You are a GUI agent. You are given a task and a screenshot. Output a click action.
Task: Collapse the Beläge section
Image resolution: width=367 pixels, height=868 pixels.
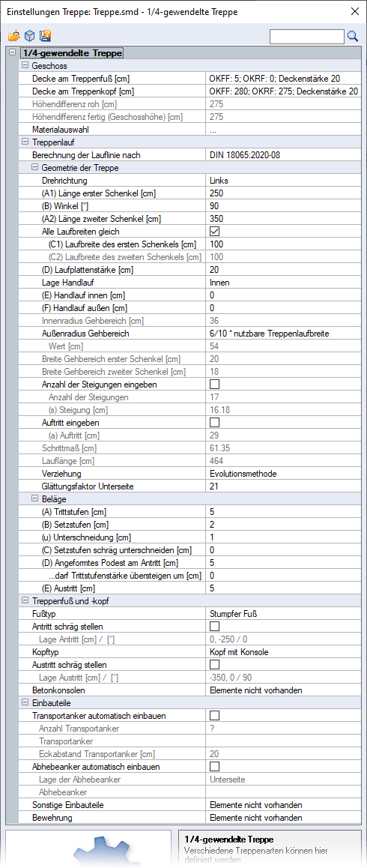pos(34,498)
